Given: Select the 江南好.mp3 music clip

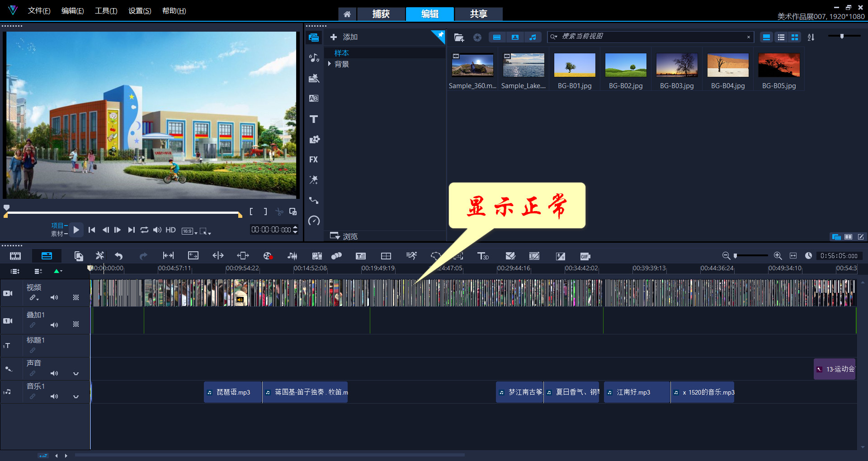Looking at the screenshot, I should coord(637,392).
